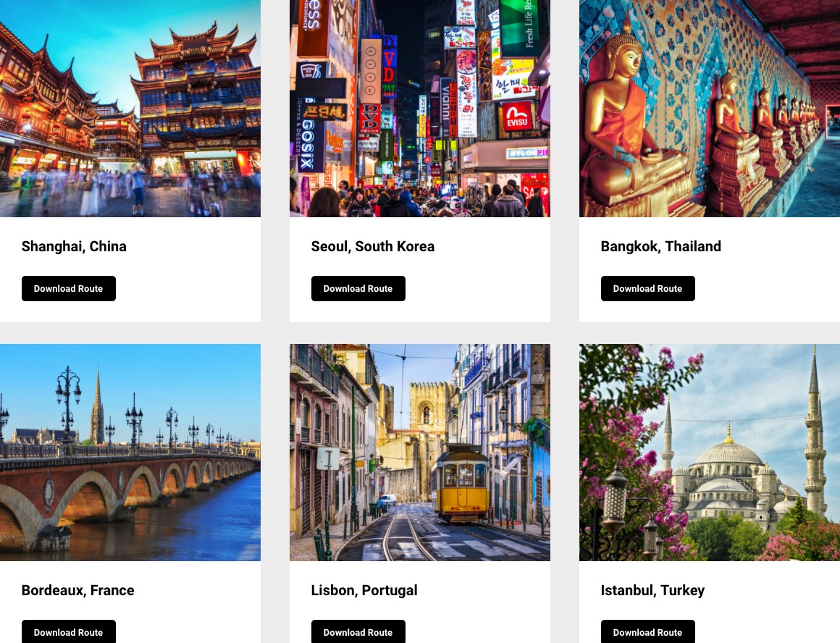Screen dimensions: 840x643
Task: Open the Lisbon yellow tram photo
Action: 420,453
